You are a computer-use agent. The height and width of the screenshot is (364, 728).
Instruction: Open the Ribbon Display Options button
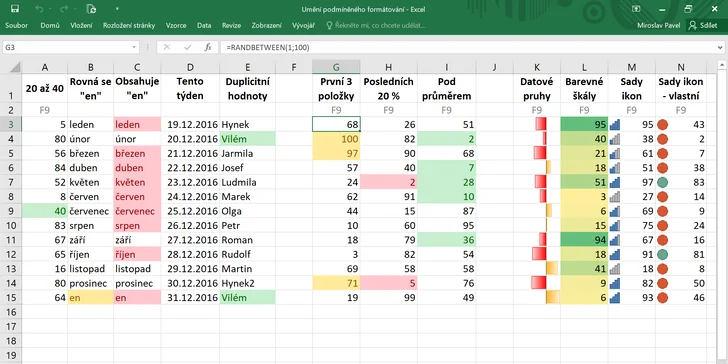click(x=636, y=9)
